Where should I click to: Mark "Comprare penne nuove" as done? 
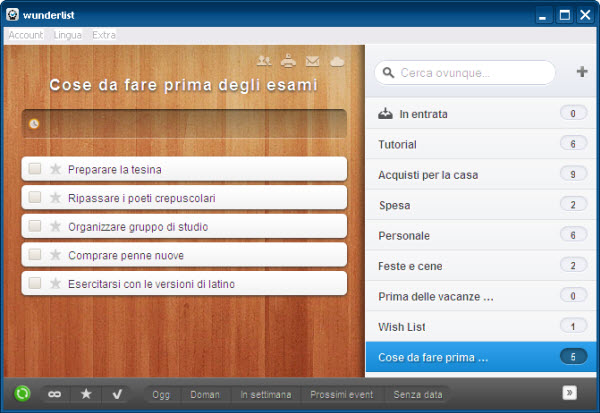point(35,255)
